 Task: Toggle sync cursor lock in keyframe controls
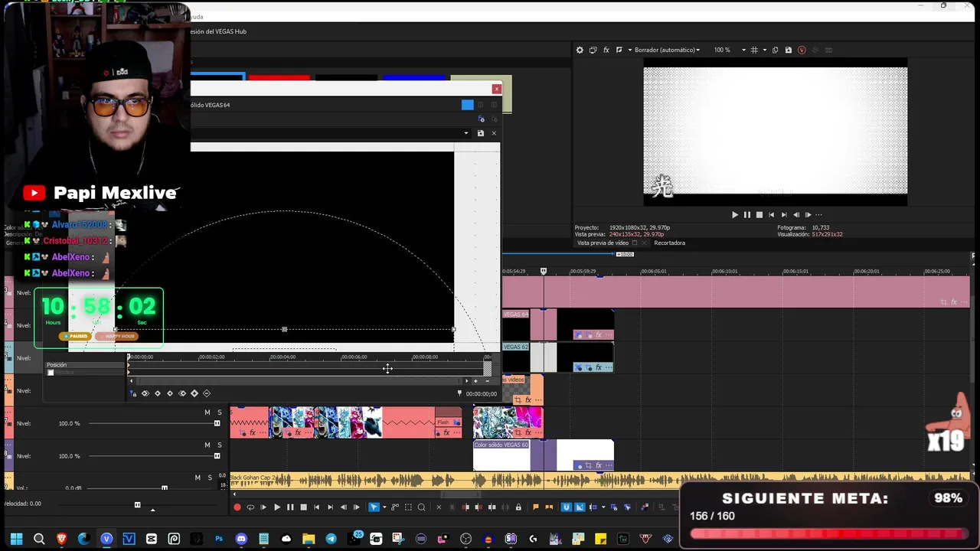point(133,393)
